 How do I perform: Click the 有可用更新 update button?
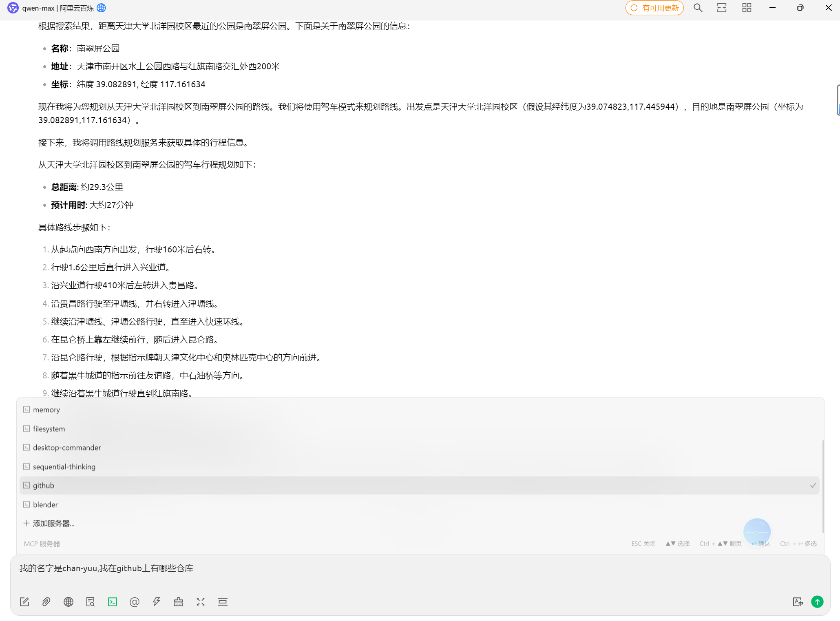click(654, 8)
